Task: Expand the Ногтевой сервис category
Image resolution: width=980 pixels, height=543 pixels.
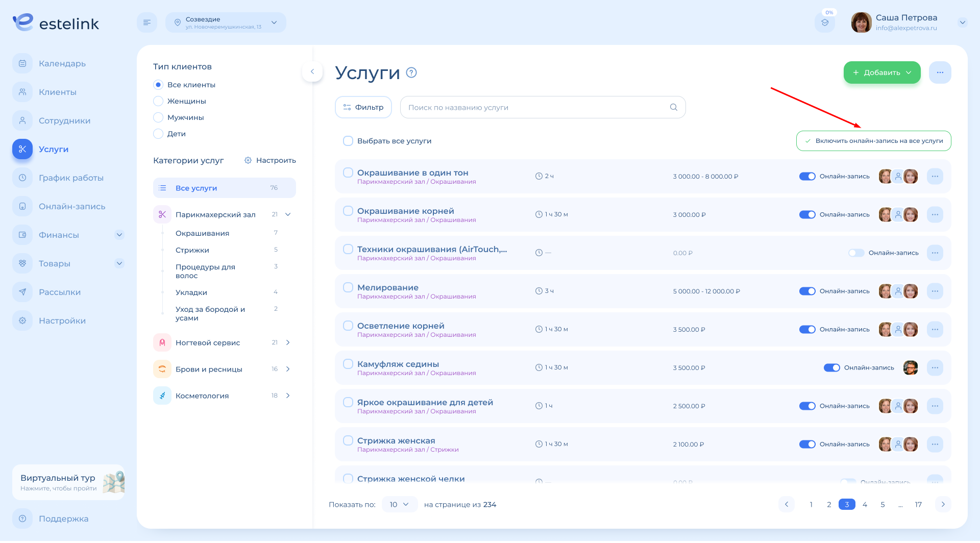Action: 288,342
